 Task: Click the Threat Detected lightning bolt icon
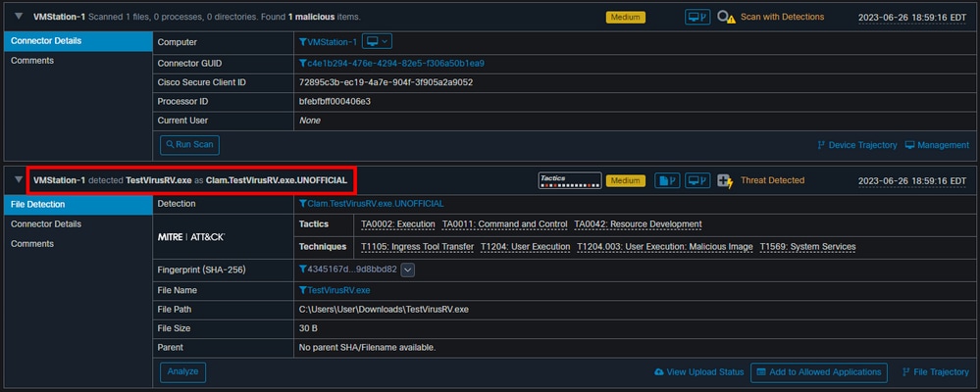tap(725, 180)
